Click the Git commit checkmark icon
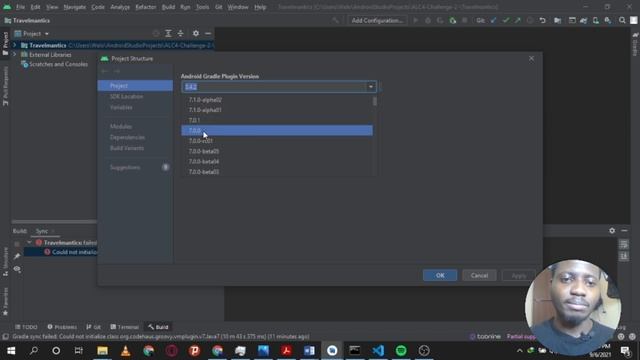The width and height of the screenshot is (640, 360). pyautogui.click(x=506, y=20)
